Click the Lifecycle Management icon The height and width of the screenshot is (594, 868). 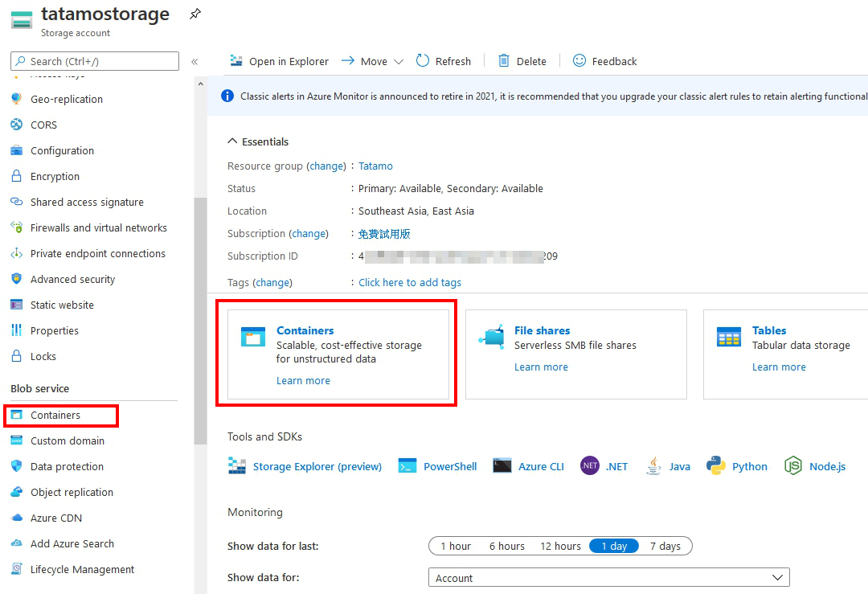click(x=17, y=569)
